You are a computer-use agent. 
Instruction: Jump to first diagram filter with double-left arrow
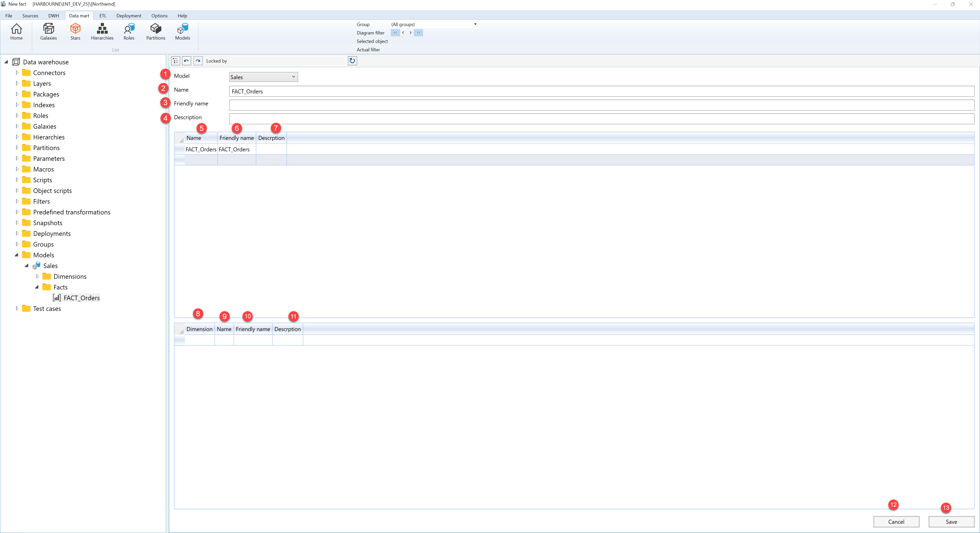pyautogui.click(x=395, y=33)
